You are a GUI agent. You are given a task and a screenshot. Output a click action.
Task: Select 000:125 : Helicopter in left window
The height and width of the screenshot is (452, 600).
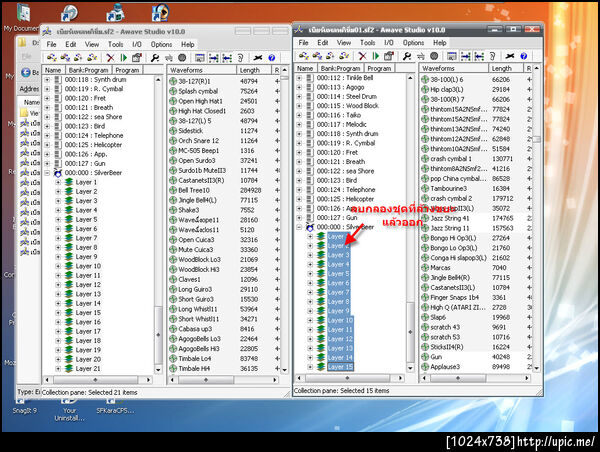[x=93, y=145]
